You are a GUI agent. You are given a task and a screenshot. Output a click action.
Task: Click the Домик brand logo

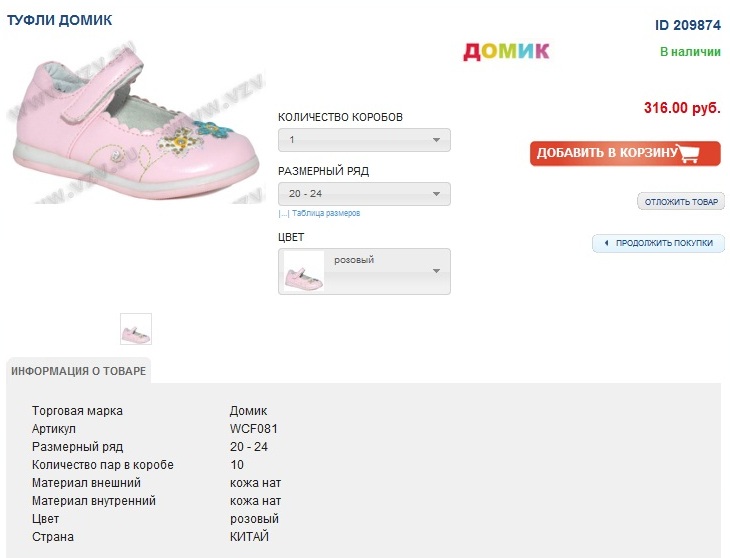coord(506,51)
